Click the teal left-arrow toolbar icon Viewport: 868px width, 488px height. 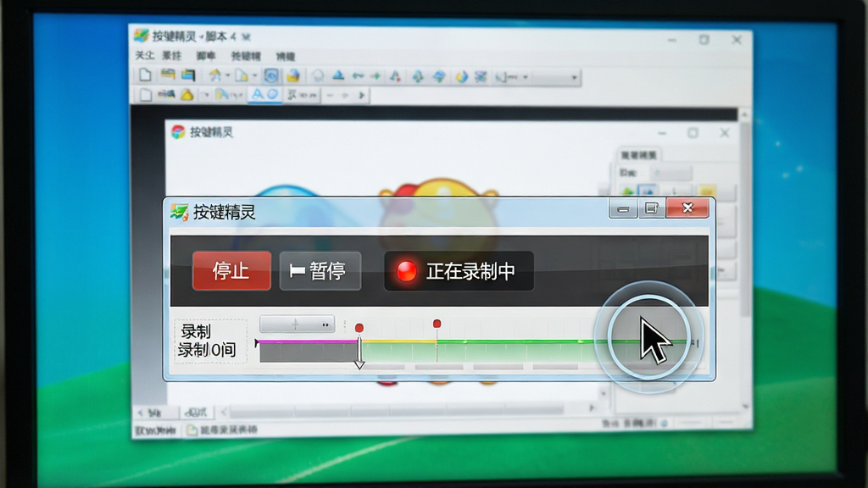[x=358, y=75]
